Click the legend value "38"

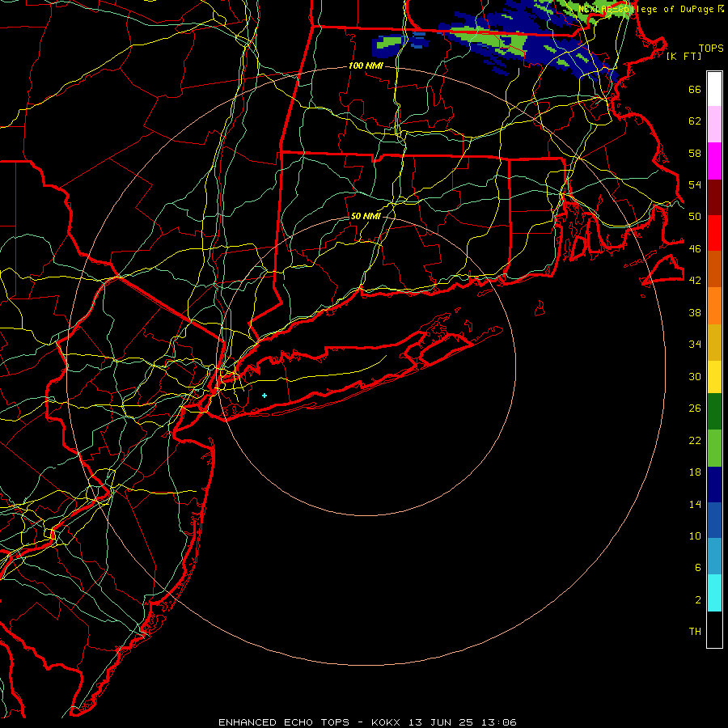point(695,312)
